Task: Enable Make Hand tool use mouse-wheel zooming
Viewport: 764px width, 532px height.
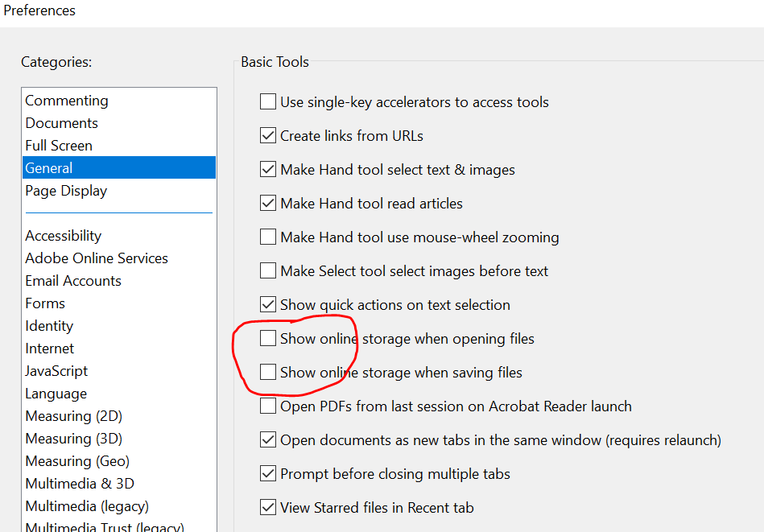Action: tap(268, 237)
